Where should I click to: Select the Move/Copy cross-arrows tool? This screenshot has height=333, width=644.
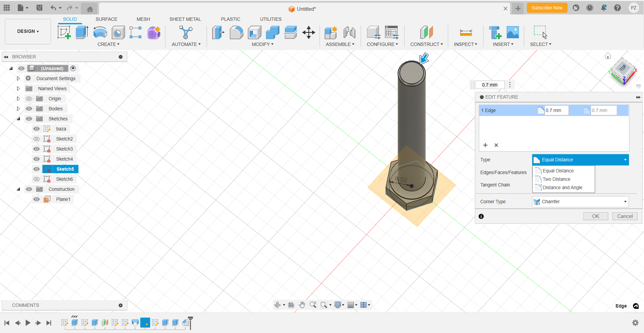(x=308, y=33)
